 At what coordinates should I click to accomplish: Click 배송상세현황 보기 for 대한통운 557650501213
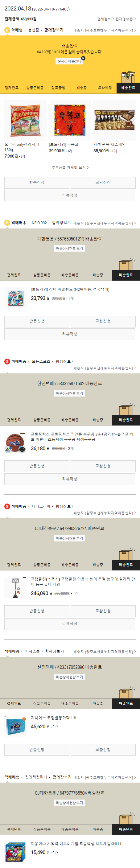pyautogui.click(x=69, y=248)
